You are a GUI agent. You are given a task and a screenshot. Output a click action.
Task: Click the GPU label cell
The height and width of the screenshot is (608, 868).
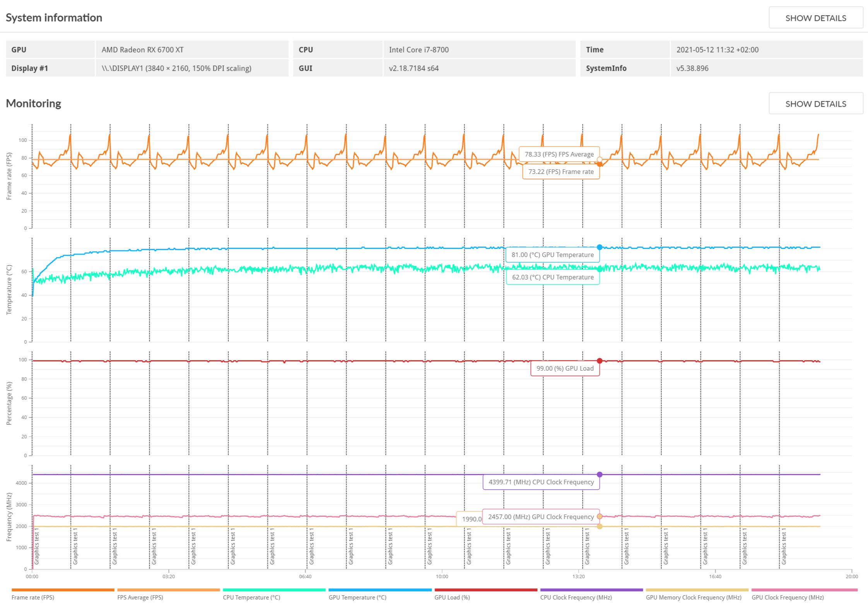click(x=50, y=49)
